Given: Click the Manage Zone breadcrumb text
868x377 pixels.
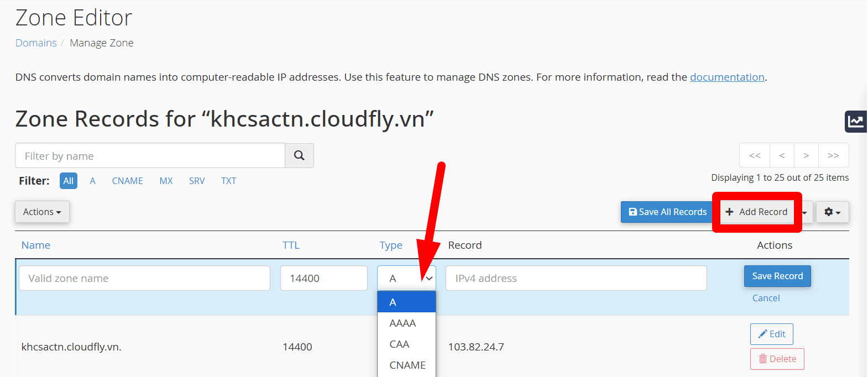Looking at the screenshot, I should click(102, 43).
